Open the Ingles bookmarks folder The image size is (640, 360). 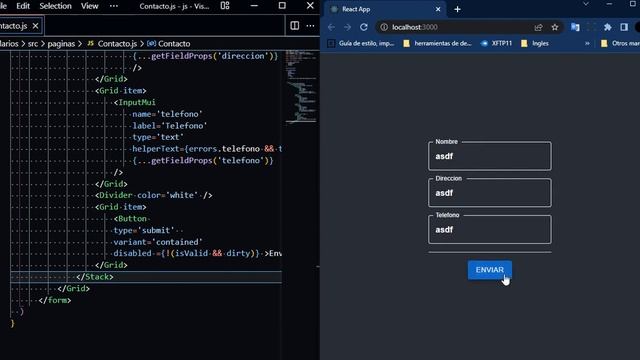535,43
